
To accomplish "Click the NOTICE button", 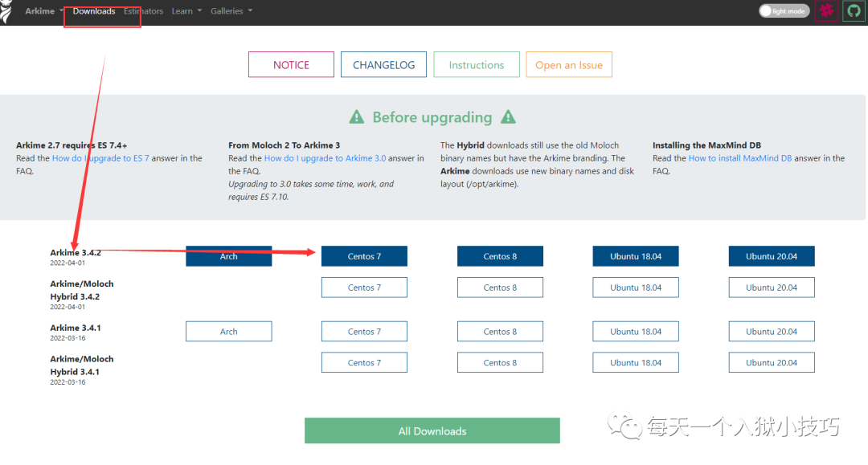I will coord(291,65).
